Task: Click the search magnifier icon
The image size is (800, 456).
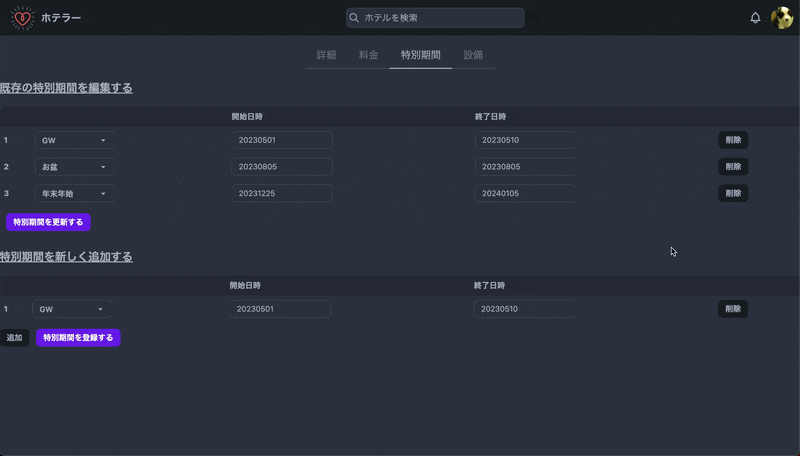Action: [354, 18]
